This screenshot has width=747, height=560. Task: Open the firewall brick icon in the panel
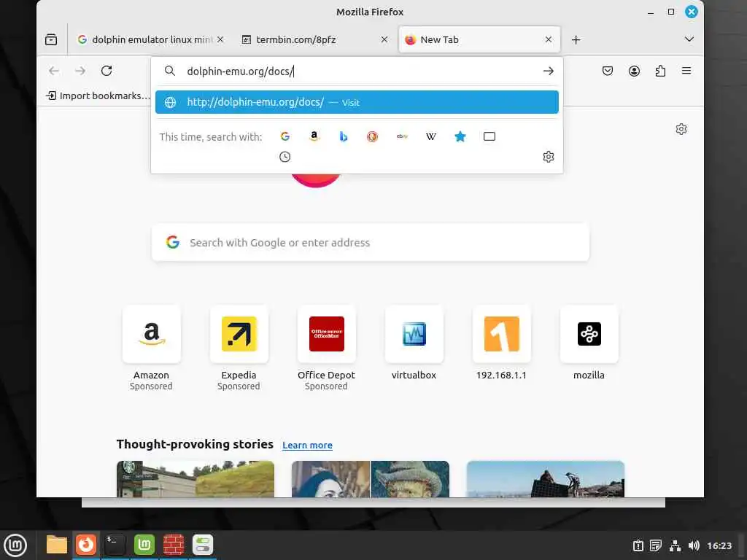click(174, 545)
